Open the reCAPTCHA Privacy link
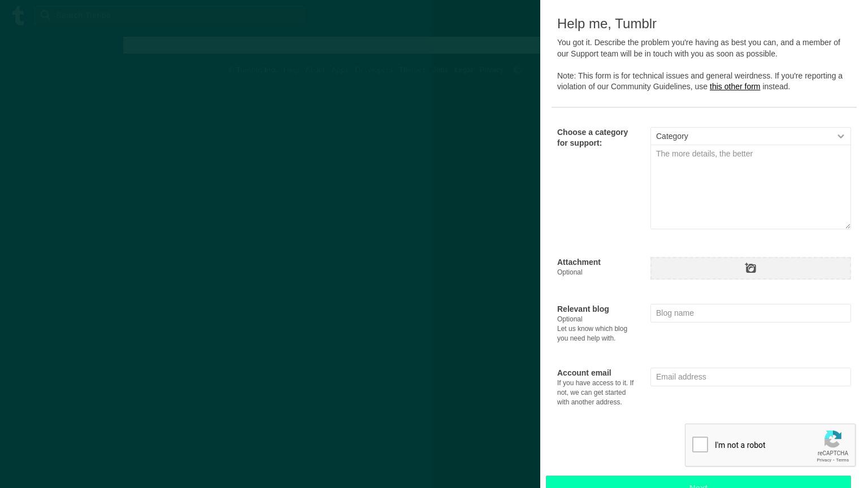Screen dimensions: 868x488 point(823,460)
